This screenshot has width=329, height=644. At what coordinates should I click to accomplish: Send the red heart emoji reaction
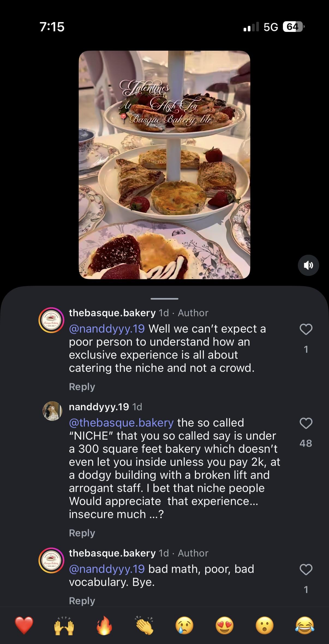click(x=24, y=625)
